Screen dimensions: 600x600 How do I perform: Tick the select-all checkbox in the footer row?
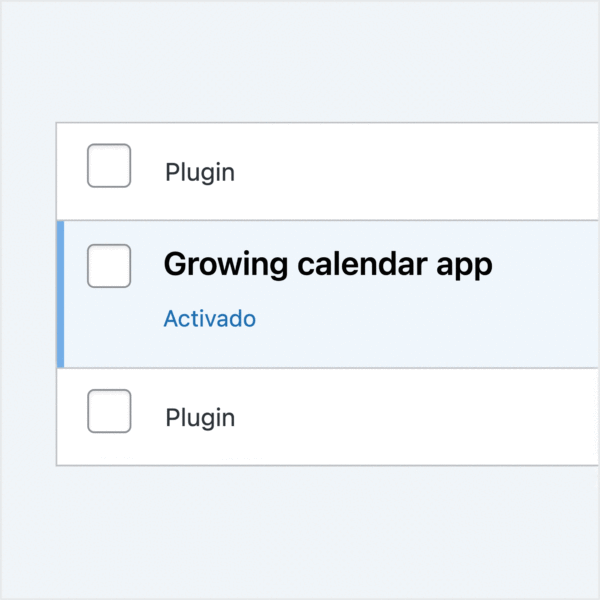[109, 411]
